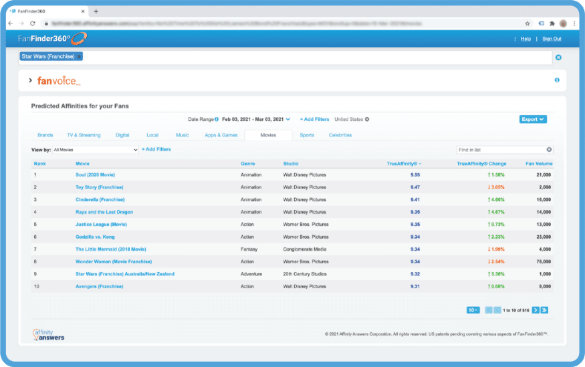
Task: Click the disabled previous-page button
Action: pos(497,310)
